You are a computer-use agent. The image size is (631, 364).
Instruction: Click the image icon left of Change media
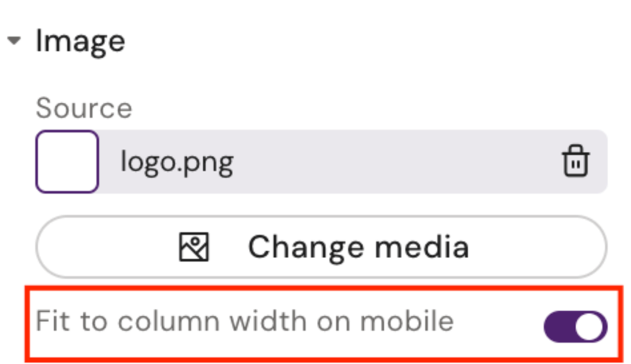pyautogui.click(x=194, y=247)
